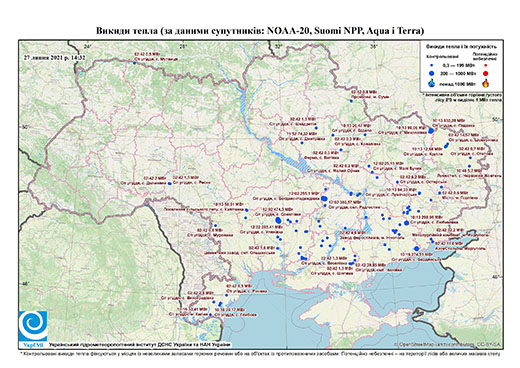Click the large marker near Bohdano-Nadezhdivka label

[x=324, y=198]
